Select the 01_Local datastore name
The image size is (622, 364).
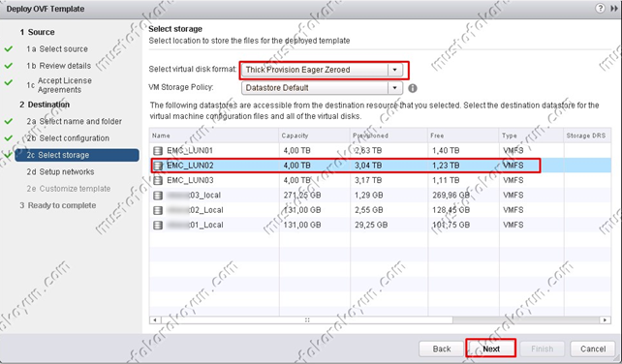click(x=195, y=225)
